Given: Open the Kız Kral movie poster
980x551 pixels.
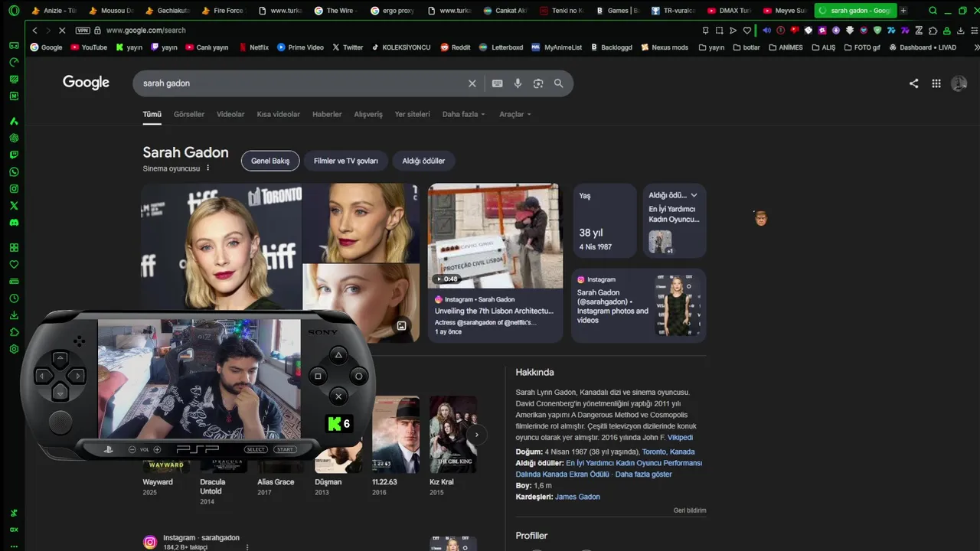Looking at the screenshot, I should (x=452, y=434).
